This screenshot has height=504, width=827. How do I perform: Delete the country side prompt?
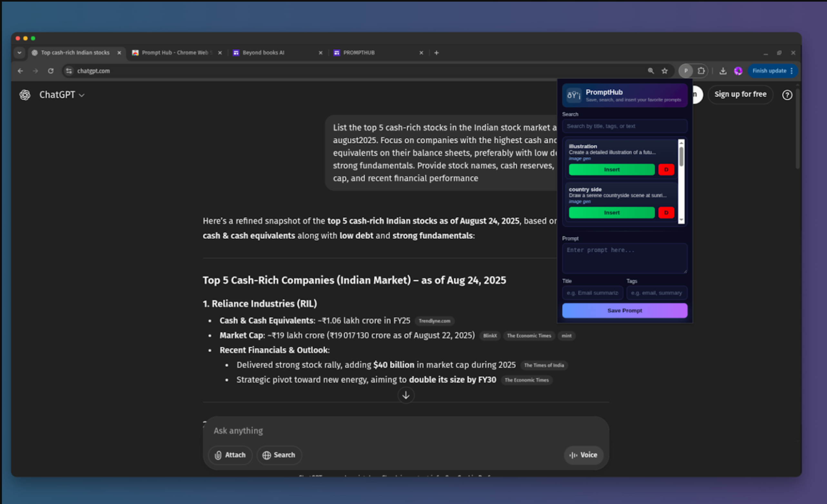click(x=666, y=212)
